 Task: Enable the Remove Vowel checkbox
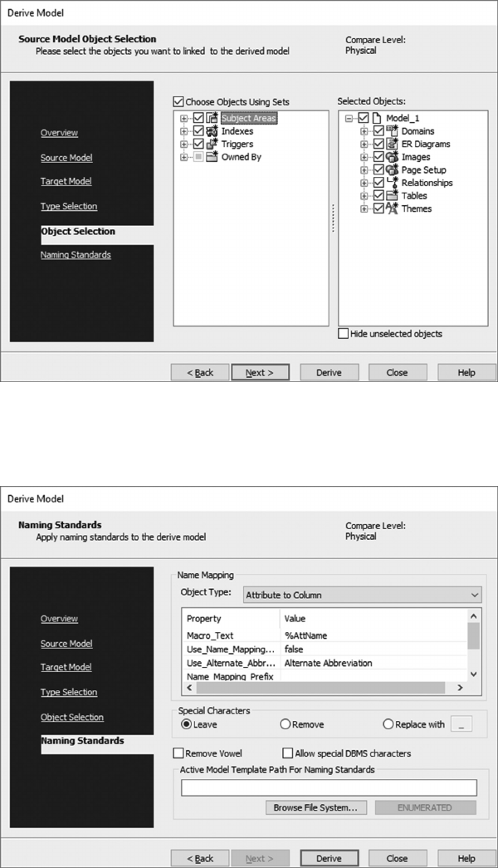[178, 753]
